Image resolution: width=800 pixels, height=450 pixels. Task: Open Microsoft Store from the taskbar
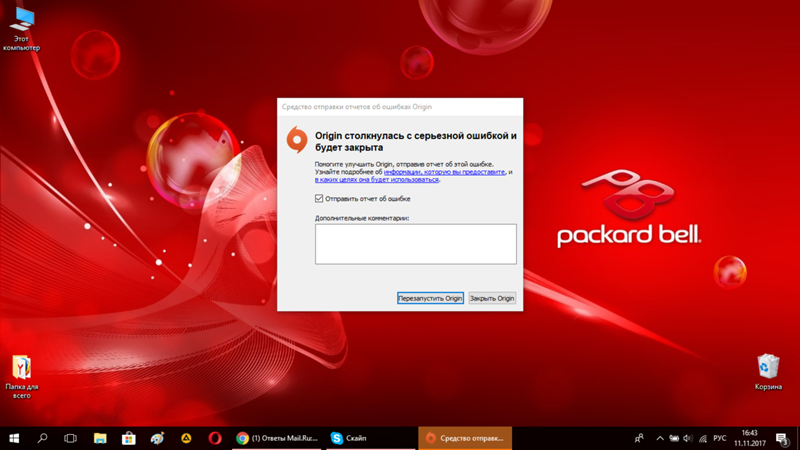(128, 438)
